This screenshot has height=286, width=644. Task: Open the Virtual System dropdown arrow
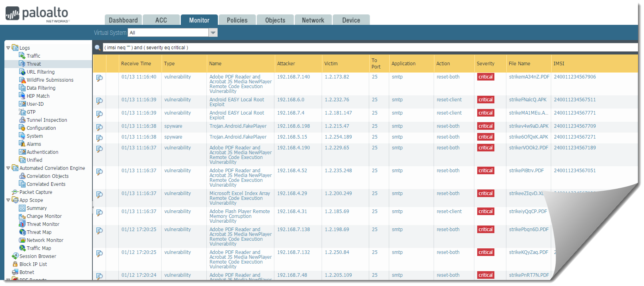[213, 33]
